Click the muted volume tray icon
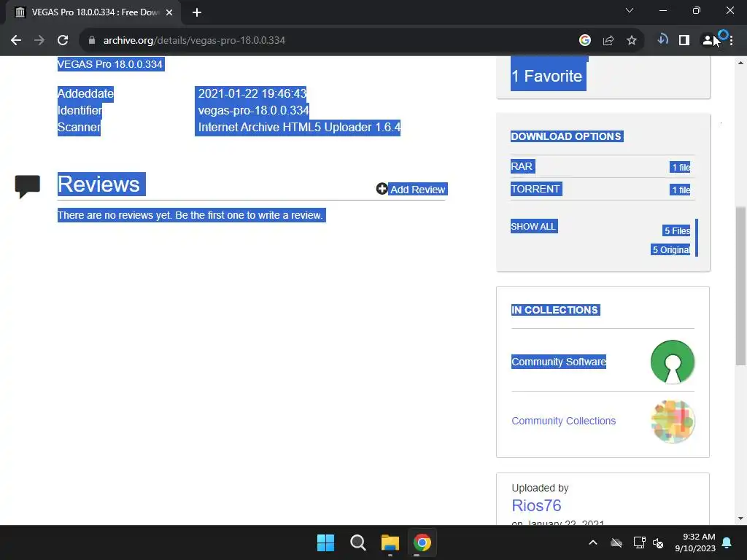Image resolution: width=747 pixels, height=560 pixels. [x=658, y=542]
